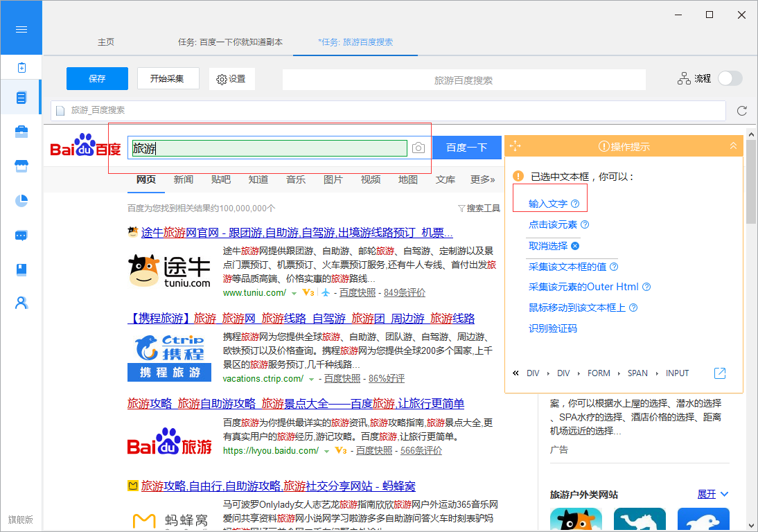The image size is (758, 532).
Task: Click the page icon in address bar
Action: point(60,111)
